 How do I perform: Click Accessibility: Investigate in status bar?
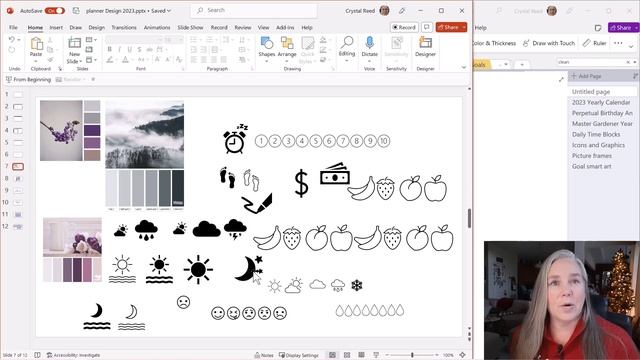click(73, 355)
